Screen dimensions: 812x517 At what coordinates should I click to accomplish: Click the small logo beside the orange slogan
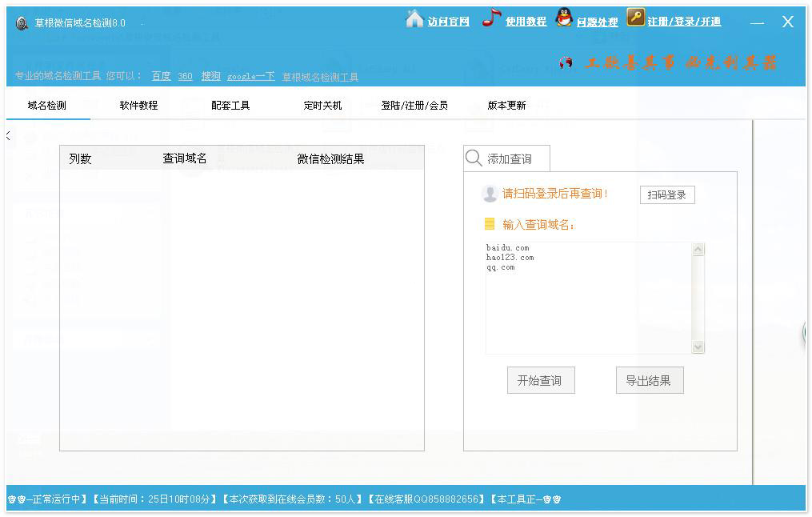tap(566, 63)
